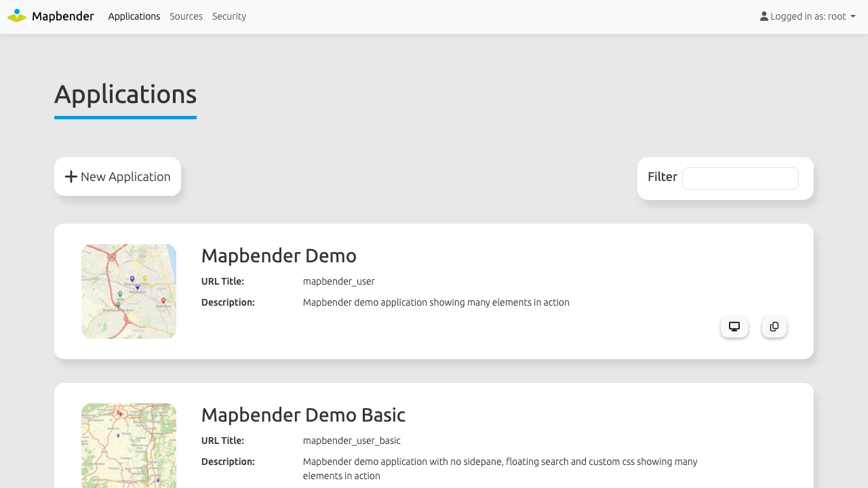Open the Security menu
868x488 pixels.
pyautogui.click(x=229, y=16)
